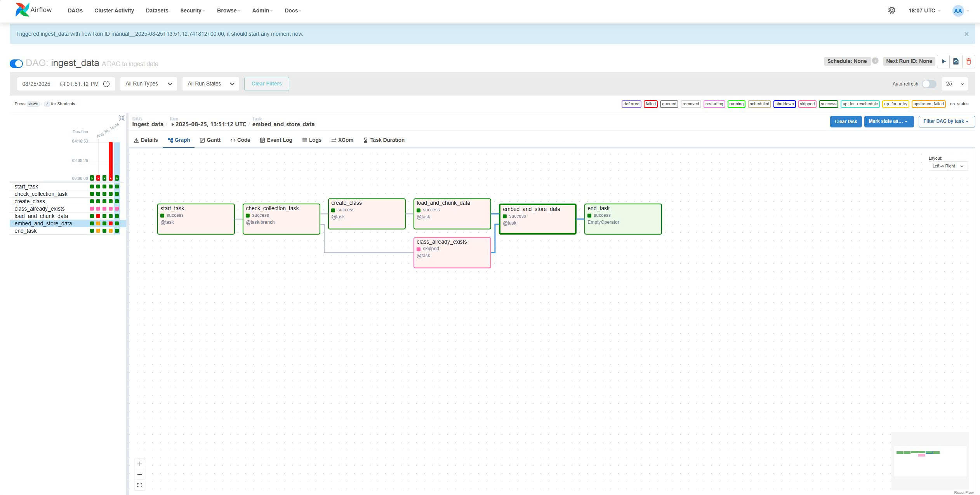Open the Security menu

pos(192,10)
